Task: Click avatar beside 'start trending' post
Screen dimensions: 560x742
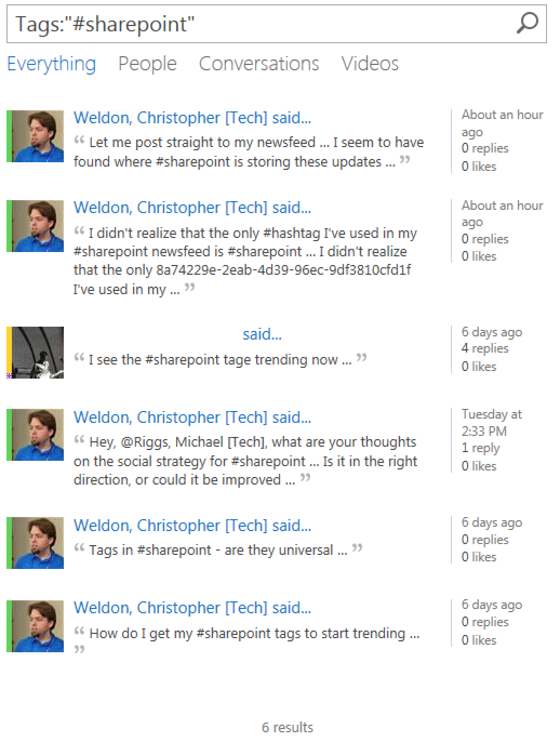Action: pos(37,626)
